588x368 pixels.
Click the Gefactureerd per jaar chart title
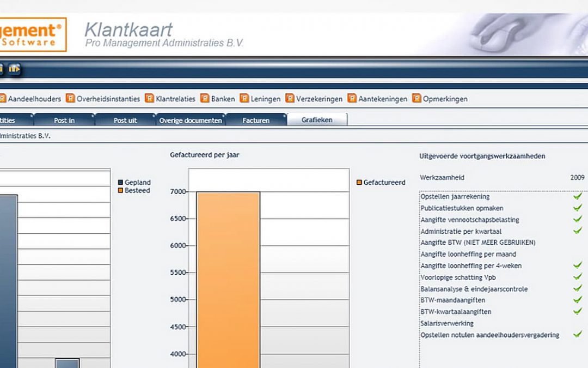[x=204, y=155]
